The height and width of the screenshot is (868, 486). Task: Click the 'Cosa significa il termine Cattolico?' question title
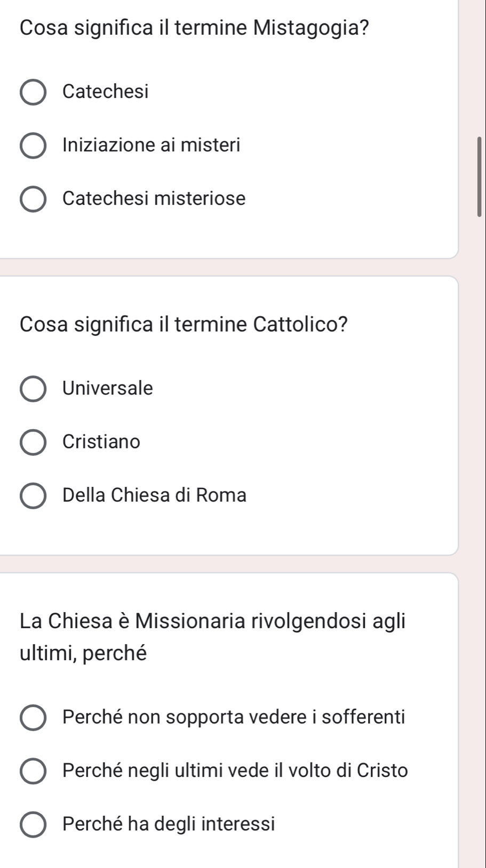pyautogui.click(x=184, y=324)
